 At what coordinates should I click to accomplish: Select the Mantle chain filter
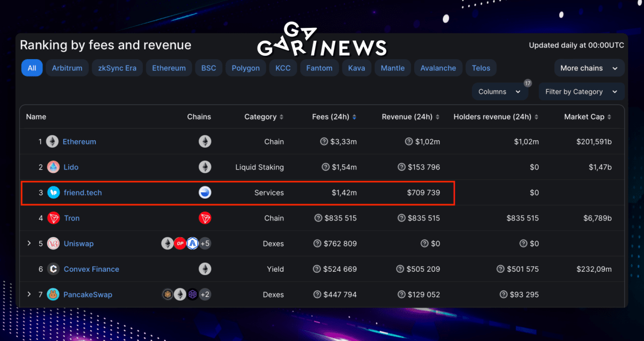pyautogui.click(x=393, y=68)
